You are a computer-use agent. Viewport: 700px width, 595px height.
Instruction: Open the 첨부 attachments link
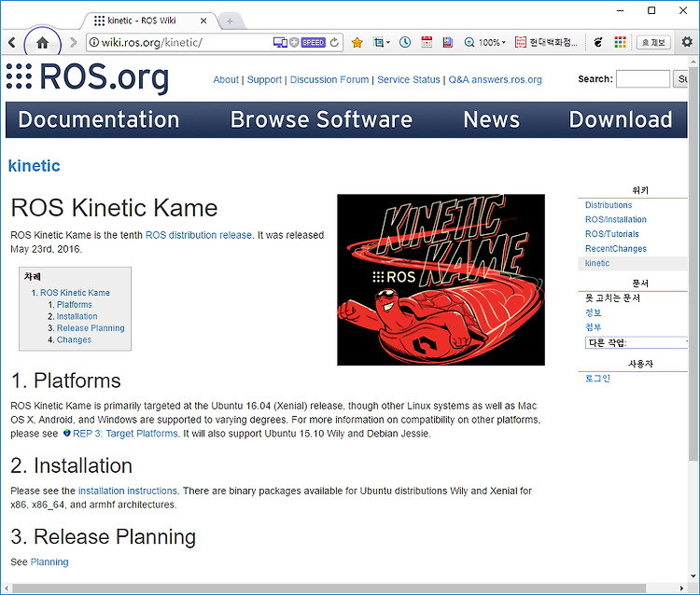pos(594,327)
